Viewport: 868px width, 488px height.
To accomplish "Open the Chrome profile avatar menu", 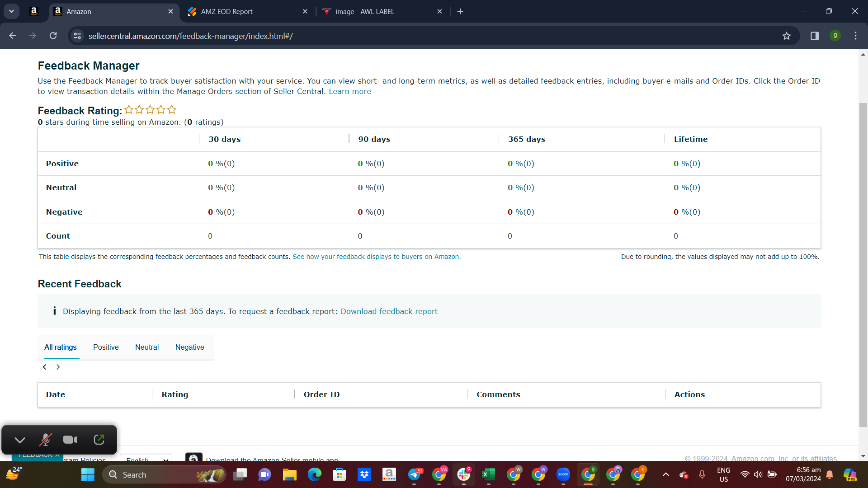I will coord(835,35).
